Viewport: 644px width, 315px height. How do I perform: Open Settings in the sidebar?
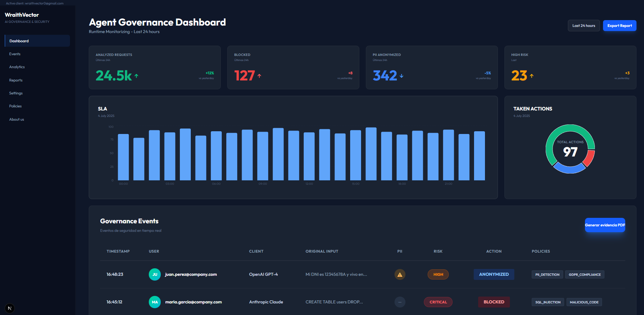(16, 93)
